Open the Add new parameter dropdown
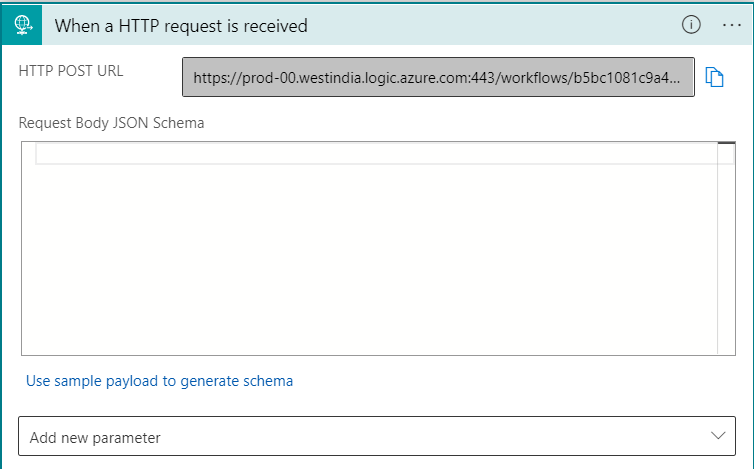This screenshot has width=754, height=469. pos(377,436)
